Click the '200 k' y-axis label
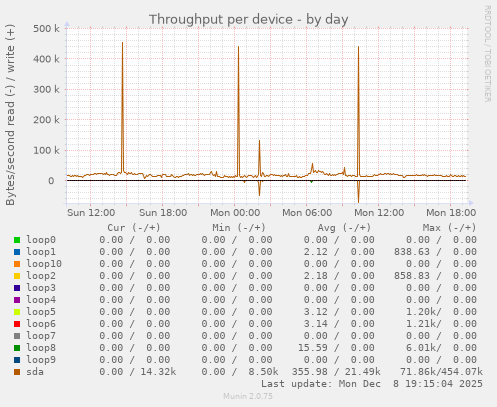The width and height of the screenshot is (497, 407). [x=46, y=120]
